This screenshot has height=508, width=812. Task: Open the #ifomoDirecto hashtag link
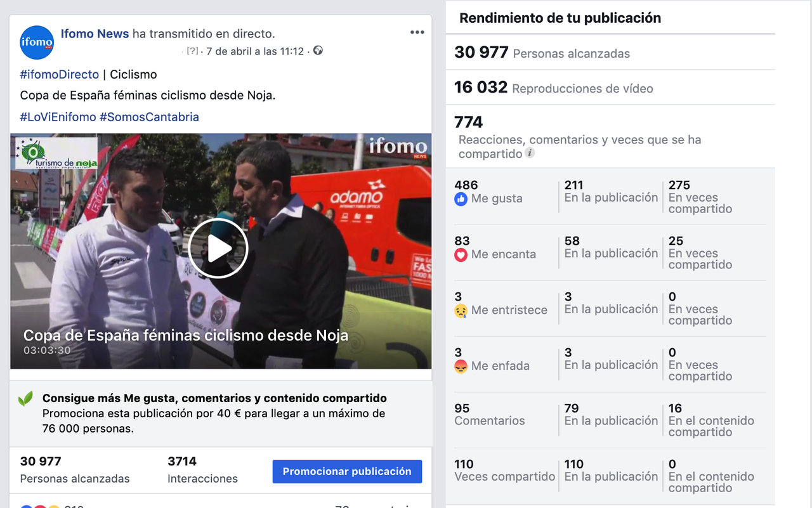[60, 74]
